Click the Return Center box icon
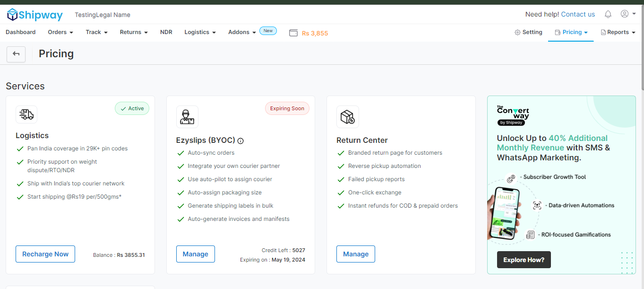 tap(348, 117)
